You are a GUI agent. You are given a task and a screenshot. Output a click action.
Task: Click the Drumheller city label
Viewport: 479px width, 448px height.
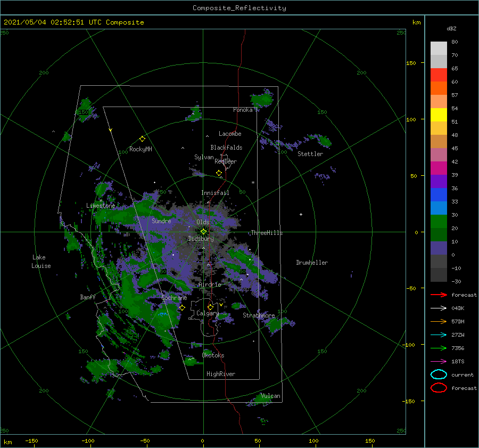pos(312,263)
